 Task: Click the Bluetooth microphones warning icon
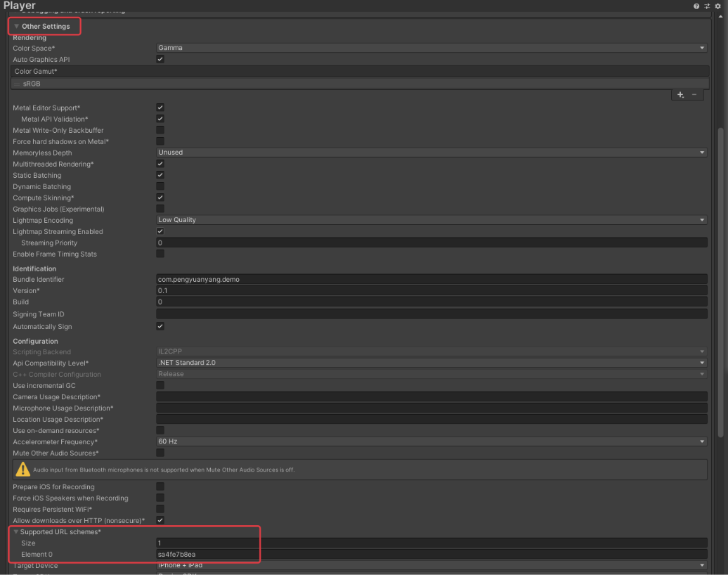(22, 470)
